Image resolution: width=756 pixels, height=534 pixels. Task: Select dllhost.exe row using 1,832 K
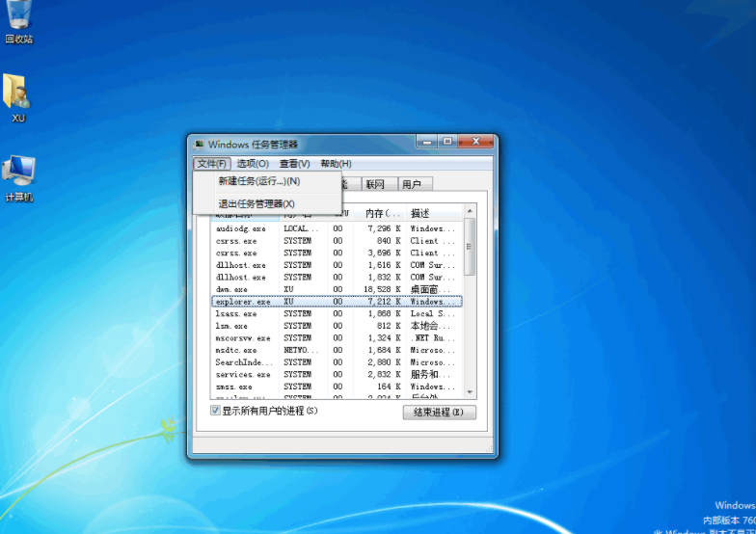[x=337, y=278]
